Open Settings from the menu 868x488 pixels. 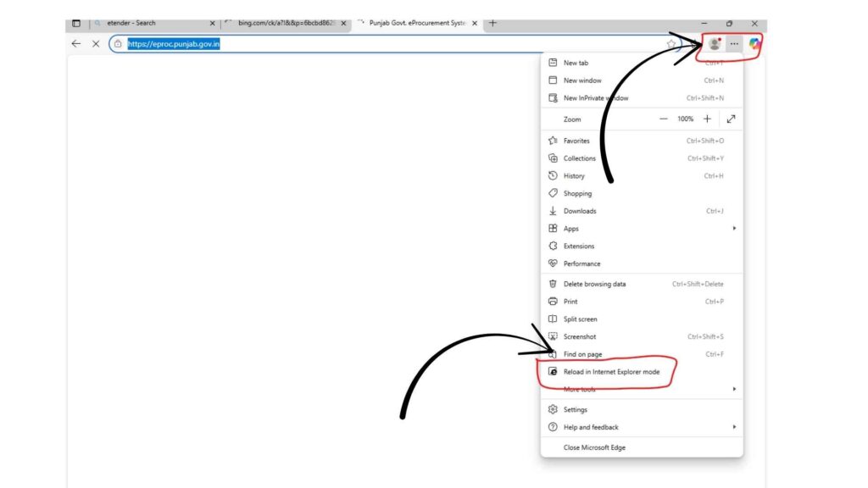[642, 409]
